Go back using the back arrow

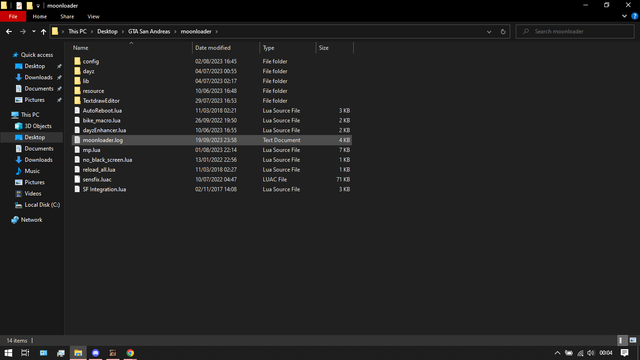pyautogui.click(x=9, y=31)
